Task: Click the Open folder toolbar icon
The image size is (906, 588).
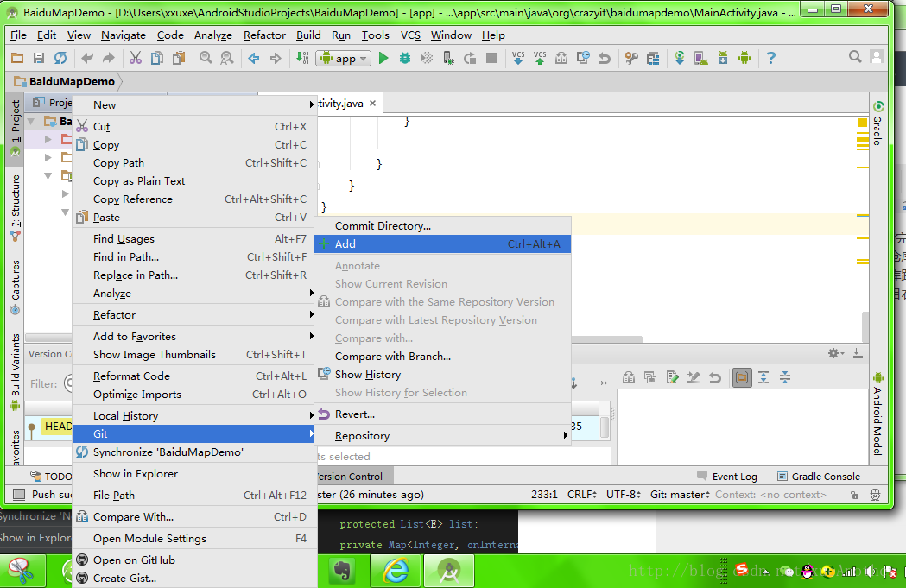Action: [x=17, y=58]
